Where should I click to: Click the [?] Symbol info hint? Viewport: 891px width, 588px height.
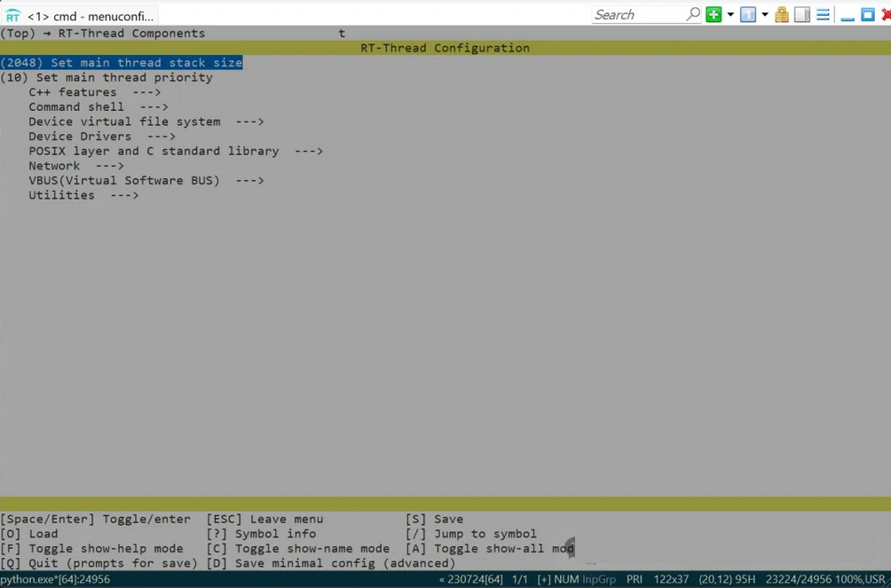click(x=262, y=534)
